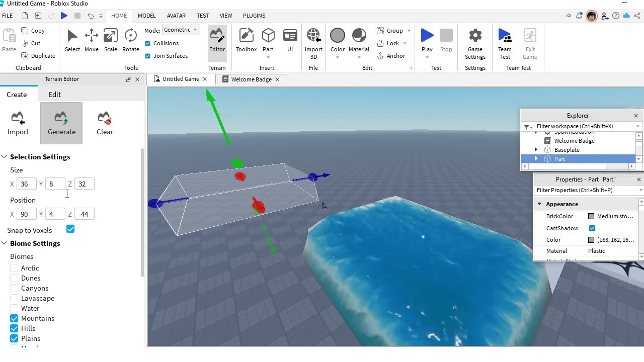Activate the Move tool
The image size is (644, 362).
pyautogui.click(x=92, y=40)
